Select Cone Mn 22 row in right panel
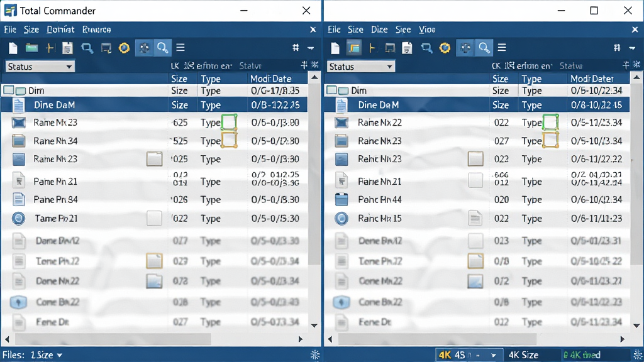 point(477,281)
